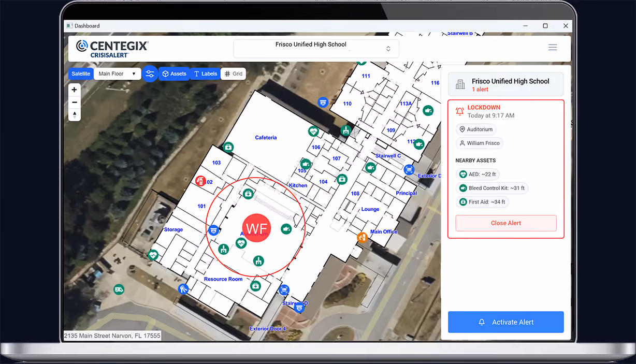This screenshot has height=364, width=636.
Task: Select the first aid icon near room 104
Action: pyautogui.click(x=342, y=179)
